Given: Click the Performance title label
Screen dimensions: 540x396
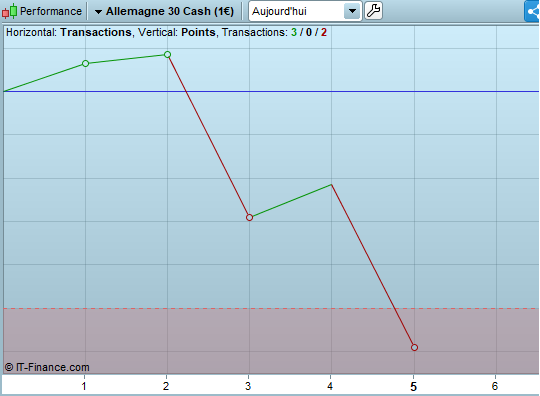Looking at the screenshot, I should (x=51, y=11).
